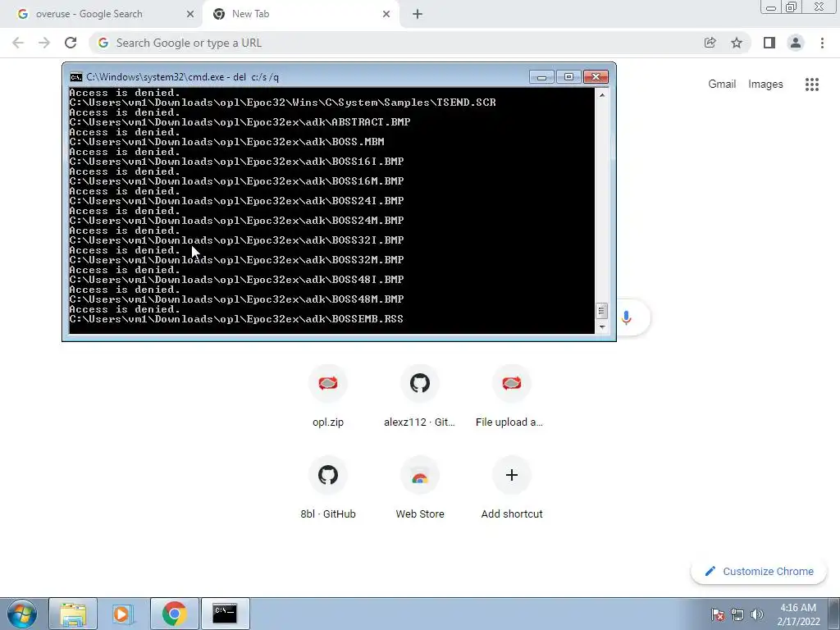Open the opl.zip shortcut tile

click(x=328, y=396)
